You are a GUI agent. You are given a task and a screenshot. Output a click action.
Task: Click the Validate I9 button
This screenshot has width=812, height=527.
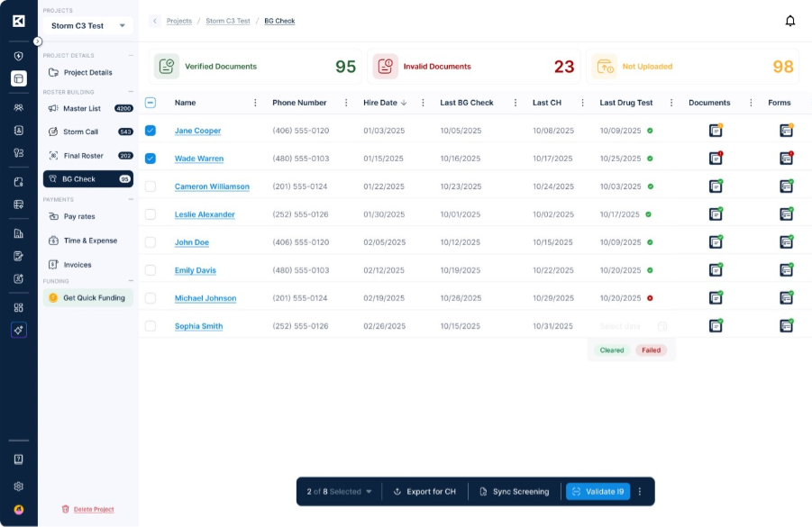599,492
